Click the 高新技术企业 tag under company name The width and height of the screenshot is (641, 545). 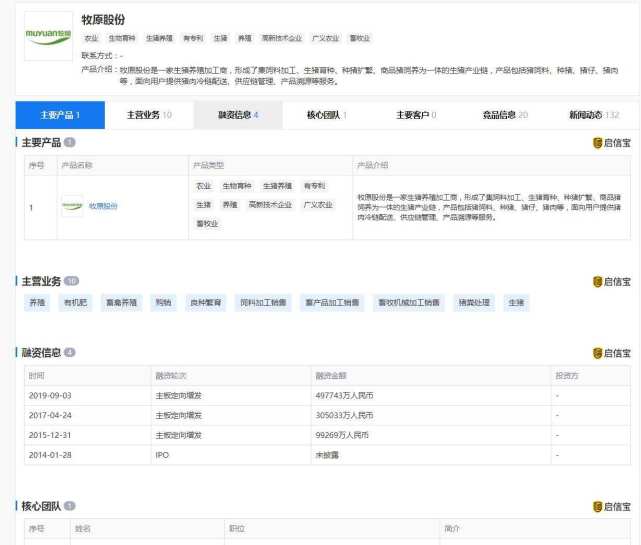282,38
